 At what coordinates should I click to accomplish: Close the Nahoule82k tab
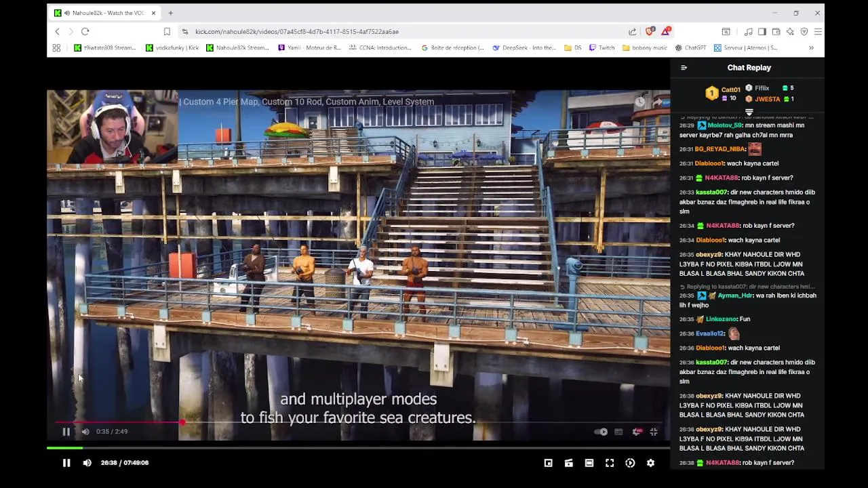154,13
